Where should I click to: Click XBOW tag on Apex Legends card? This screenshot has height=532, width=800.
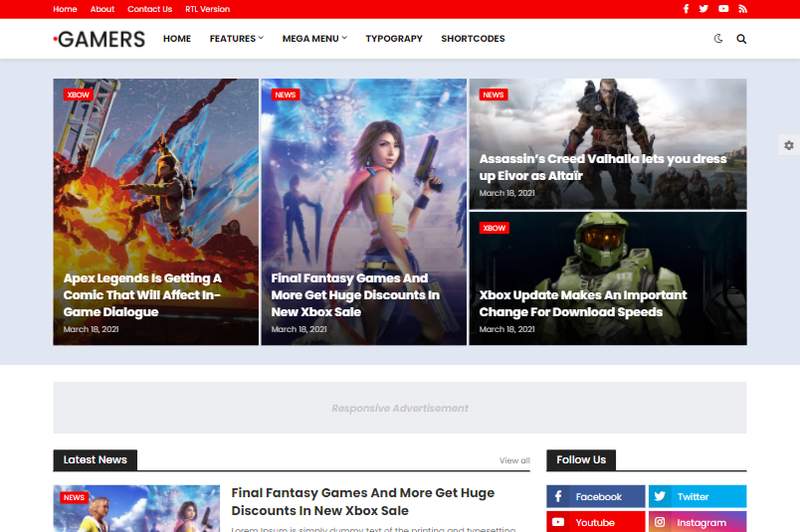pyautogui.click(x=78, y=94)
